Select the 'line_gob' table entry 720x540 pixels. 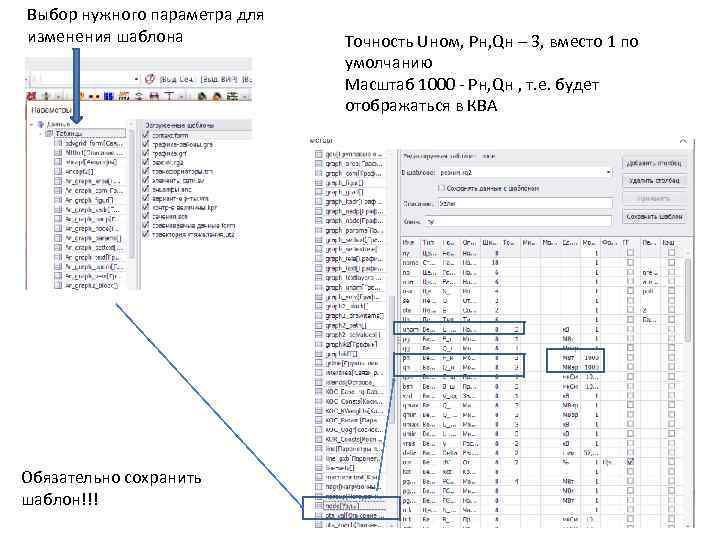coord(353,458)
